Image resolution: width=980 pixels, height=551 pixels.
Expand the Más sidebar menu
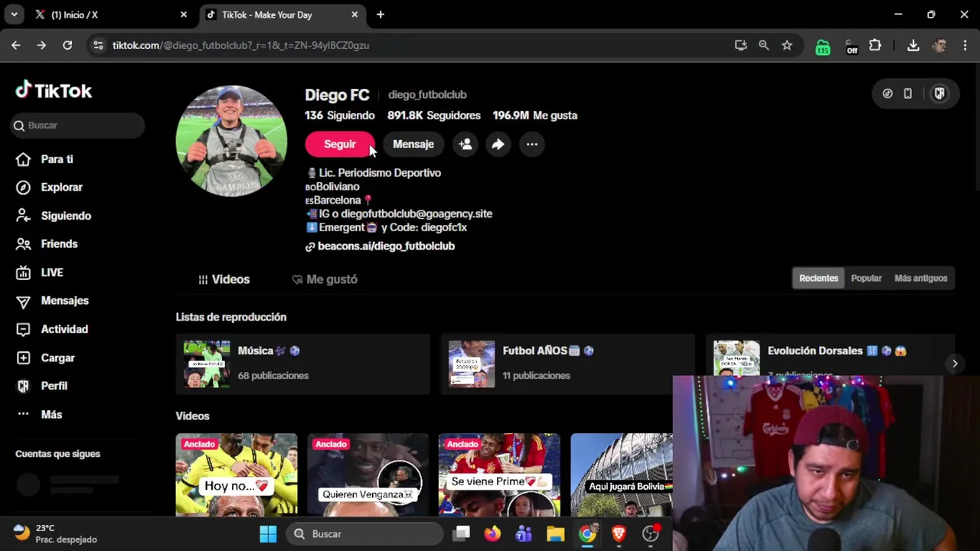[39, 414]
